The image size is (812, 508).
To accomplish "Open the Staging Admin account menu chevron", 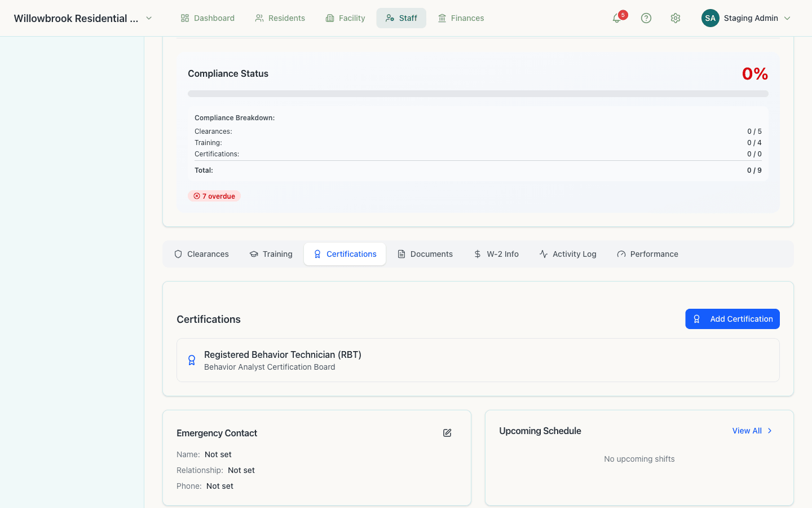I will click(x=787, y=18).
